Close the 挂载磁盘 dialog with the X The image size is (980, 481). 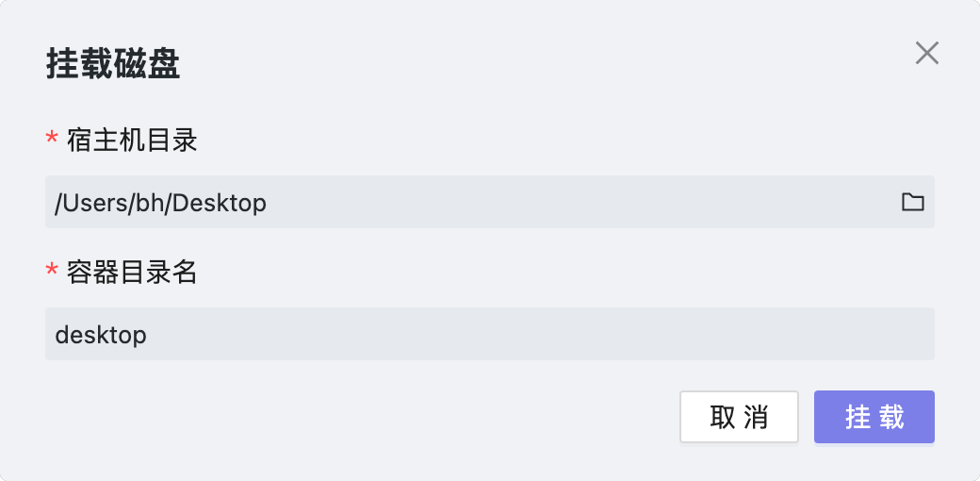(927, 54)
